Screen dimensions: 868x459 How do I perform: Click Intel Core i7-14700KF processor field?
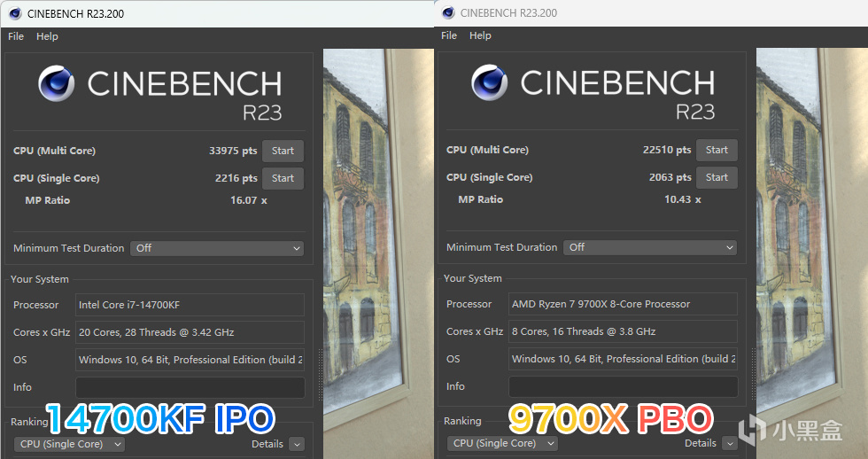(x=190, y=305)
